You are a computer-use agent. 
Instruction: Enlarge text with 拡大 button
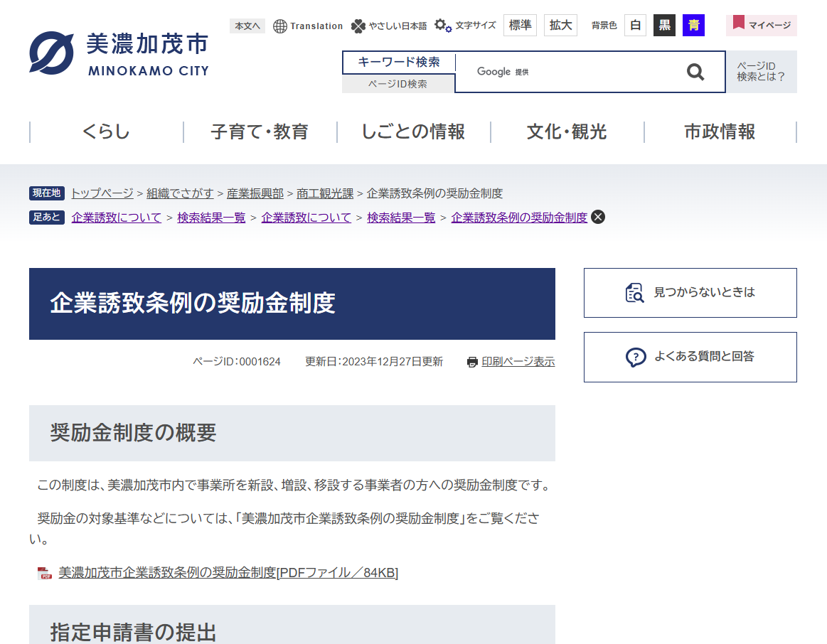click(560, 26)
